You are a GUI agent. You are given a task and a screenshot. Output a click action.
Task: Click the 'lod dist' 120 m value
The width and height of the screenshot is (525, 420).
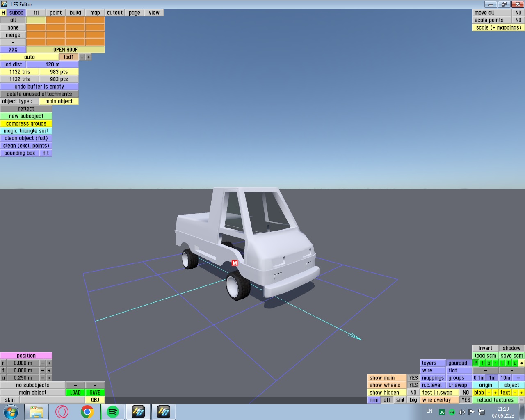tap(52, 64)
